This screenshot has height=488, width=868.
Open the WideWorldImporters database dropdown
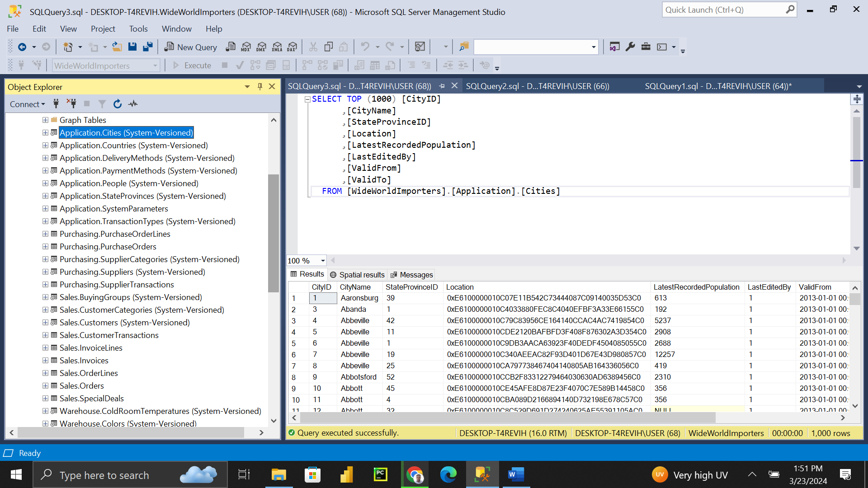[x=155, y=66]
